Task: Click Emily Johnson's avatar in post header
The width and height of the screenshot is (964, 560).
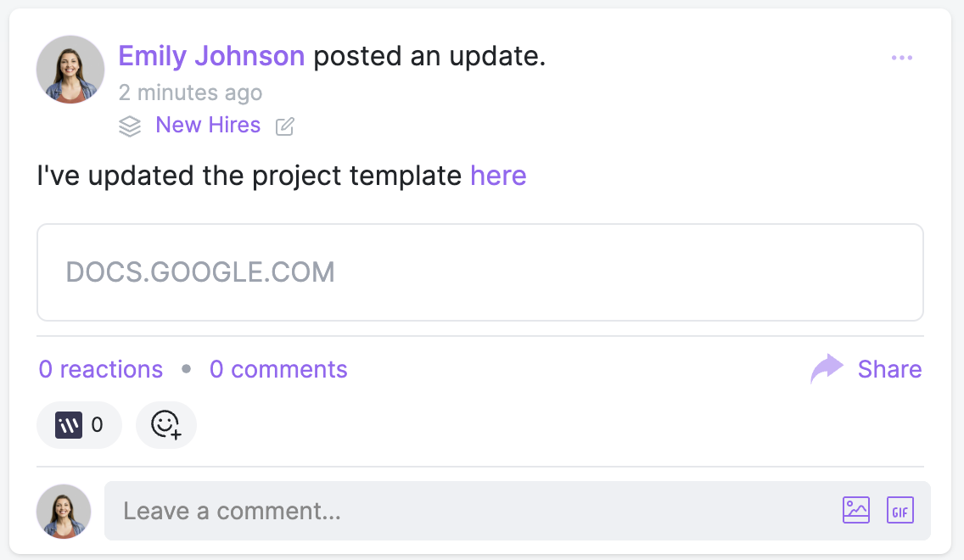Action: 70,70
